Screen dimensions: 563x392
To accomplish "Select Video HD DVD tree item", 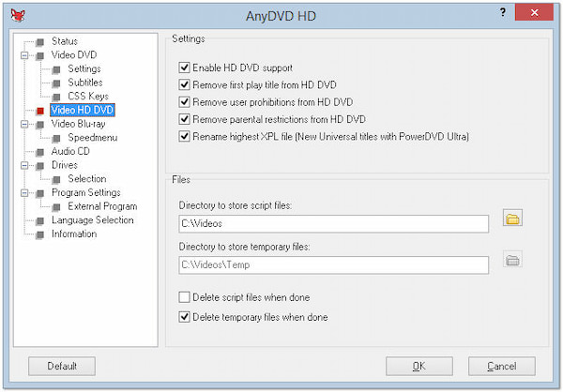I will [83, 110].
